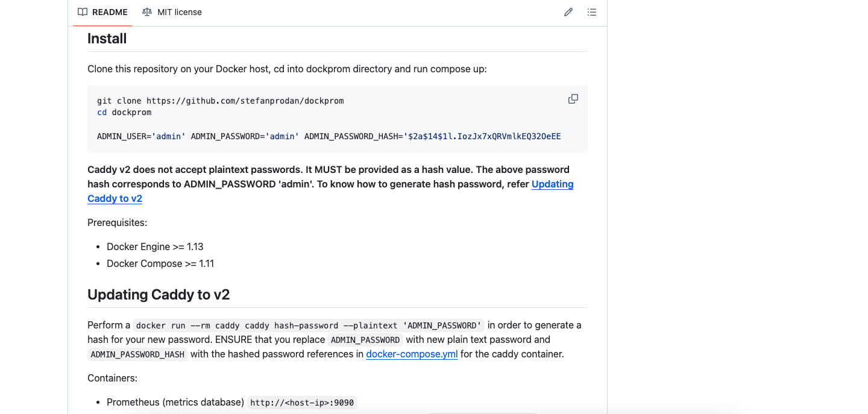Click the "Docker Engine >= 1.13" list item
Image resolution: width=868 pixels, height=414 pixels.
click(155, 246)
